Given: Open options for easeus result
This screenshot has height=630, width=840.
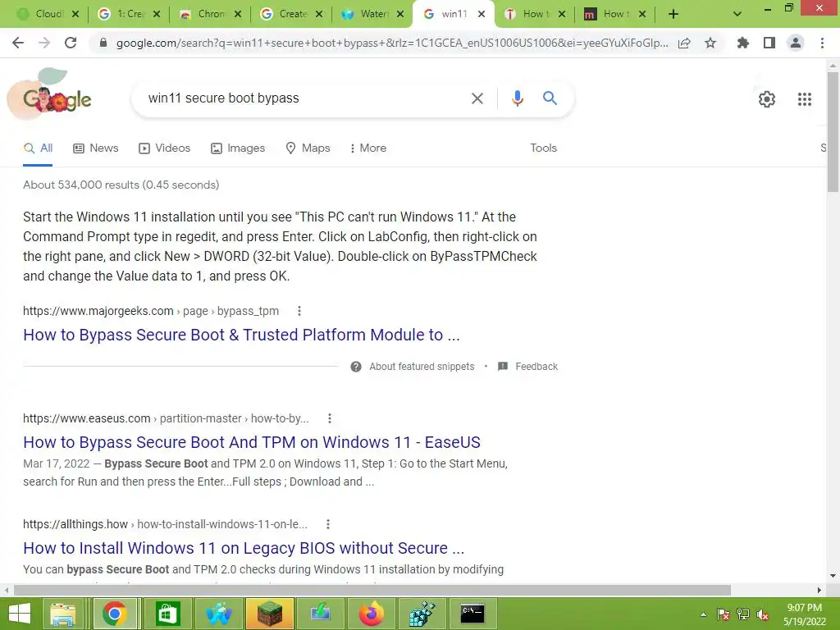Looking at the screenshot, I should 330,418.
